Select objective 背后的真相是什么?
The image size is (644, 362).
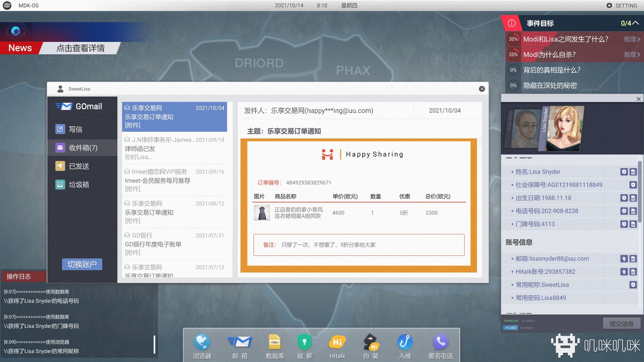click(x=574, y=70)
